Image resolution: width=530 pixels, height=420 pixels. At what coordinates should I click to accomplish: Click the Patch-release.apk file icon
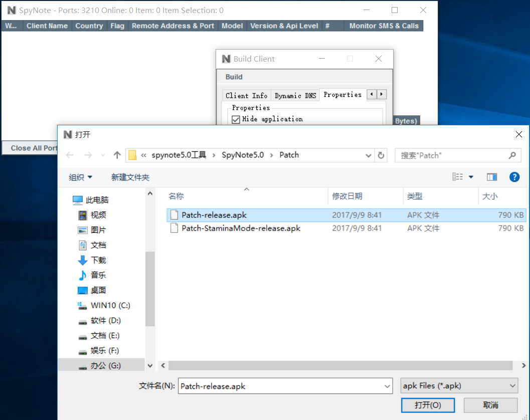coord(174,215)
